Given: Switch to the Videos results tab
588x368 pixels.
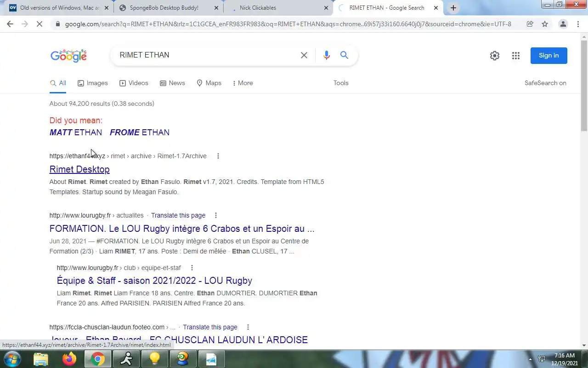Looking at the screenshot, I should click(134, 83).
